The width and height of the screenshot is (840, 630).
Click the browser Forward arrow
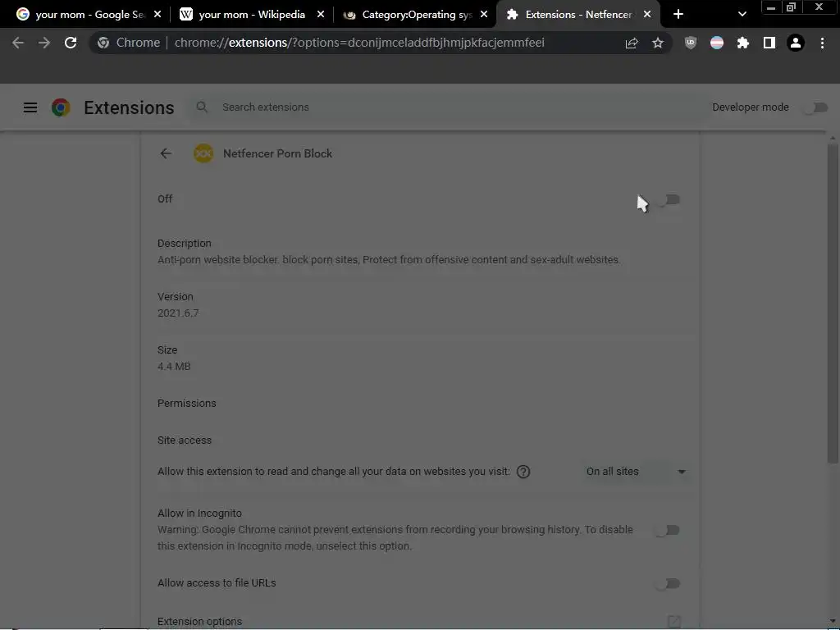tap(44, 43)
